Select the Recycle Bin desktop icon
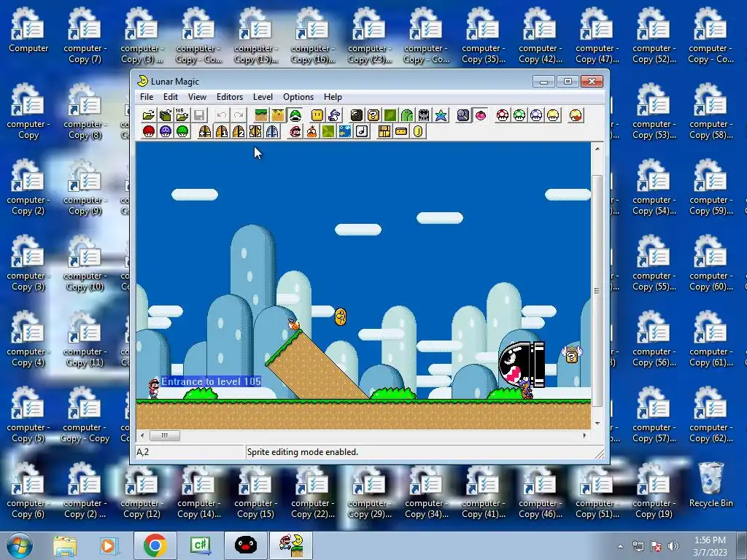Image resolution: width=747 pixels, height=560 pixels. coord(711,485)
